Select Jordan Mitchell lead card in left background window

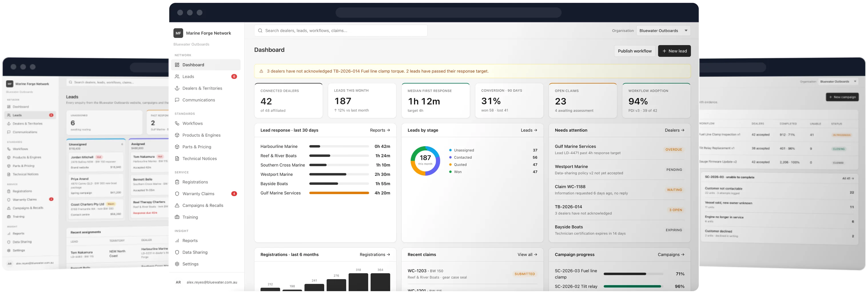tap(96, 162)
